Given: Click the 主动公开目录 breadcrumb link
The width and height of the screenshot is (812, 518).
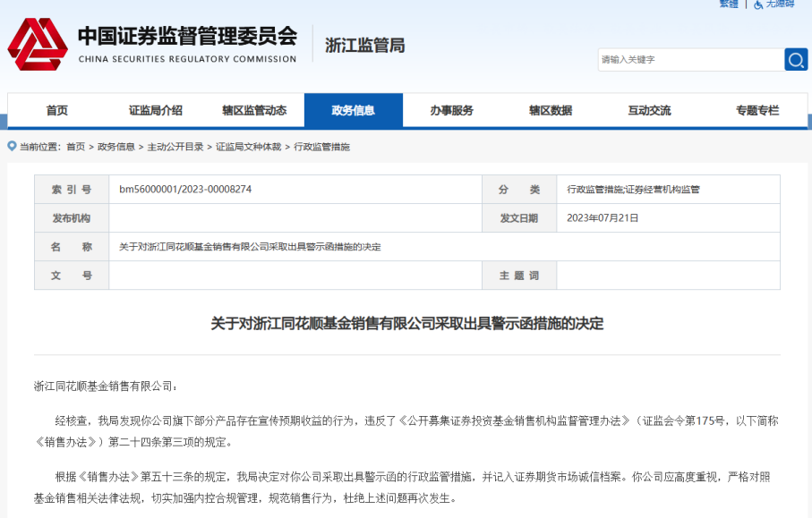Looking at the screenshot, I should 175,147.
